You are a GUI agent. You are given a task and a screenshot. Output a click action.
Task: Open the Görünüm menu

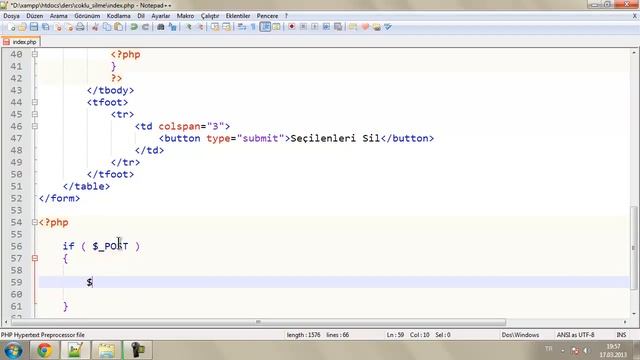pyautogui.click(x=87, y=16)
